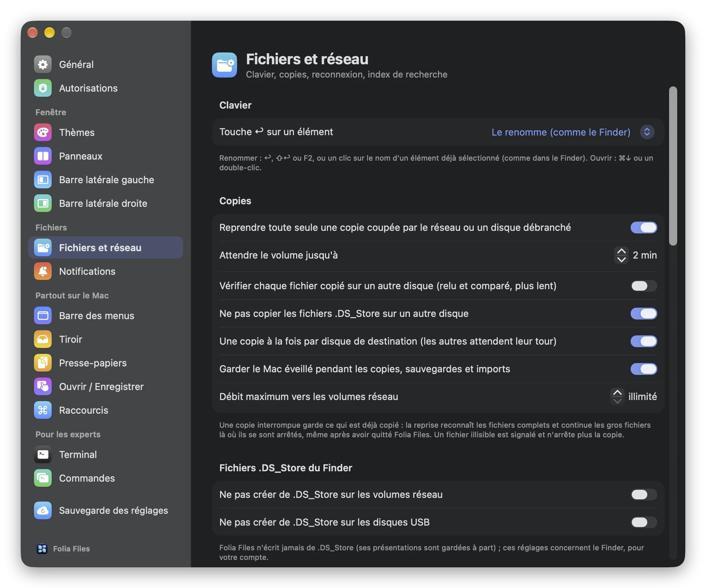Go to Barre latérale gauche settings
This screenshot has height=588, width=706.
106,180
